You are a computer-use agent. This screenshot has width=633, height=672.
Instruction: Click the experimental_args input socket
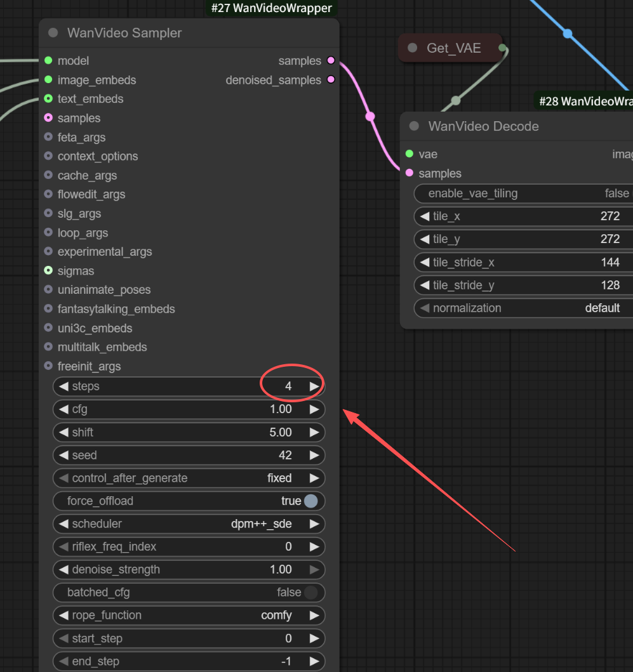pos(48,251)
